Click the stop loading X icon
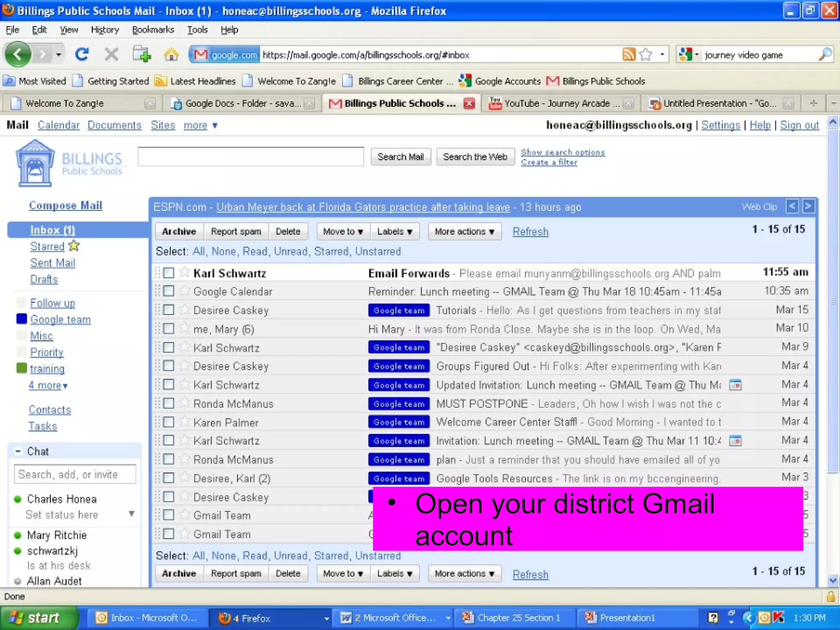Image resolution: width=840 pixels, height=630 pixels. [x=111, y=54]
